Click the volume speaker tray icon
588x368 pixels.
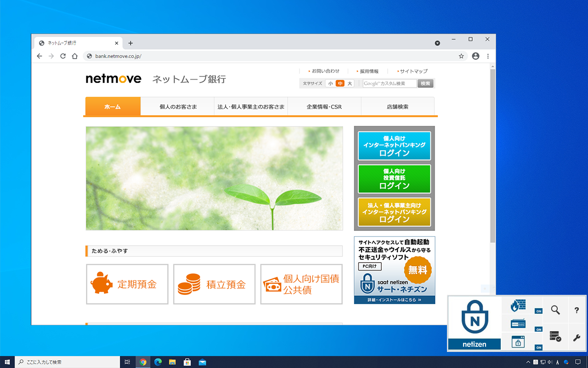pyautogui.click(x=550, y=362)
